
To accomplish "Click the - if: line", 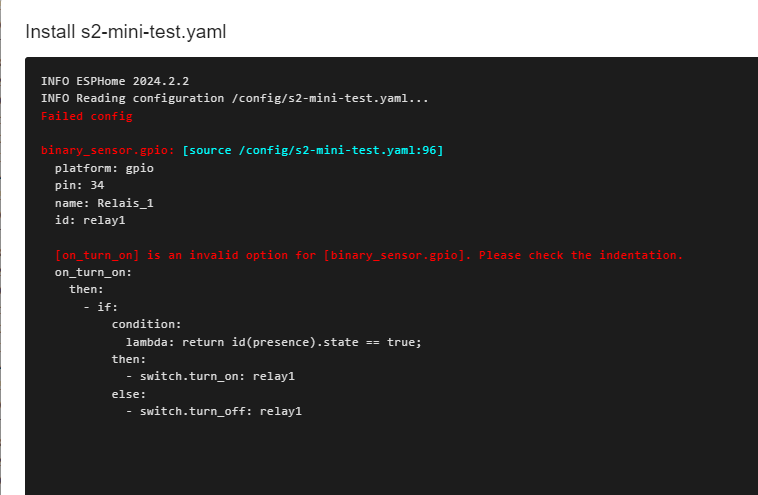I will (x=101, y=307).
